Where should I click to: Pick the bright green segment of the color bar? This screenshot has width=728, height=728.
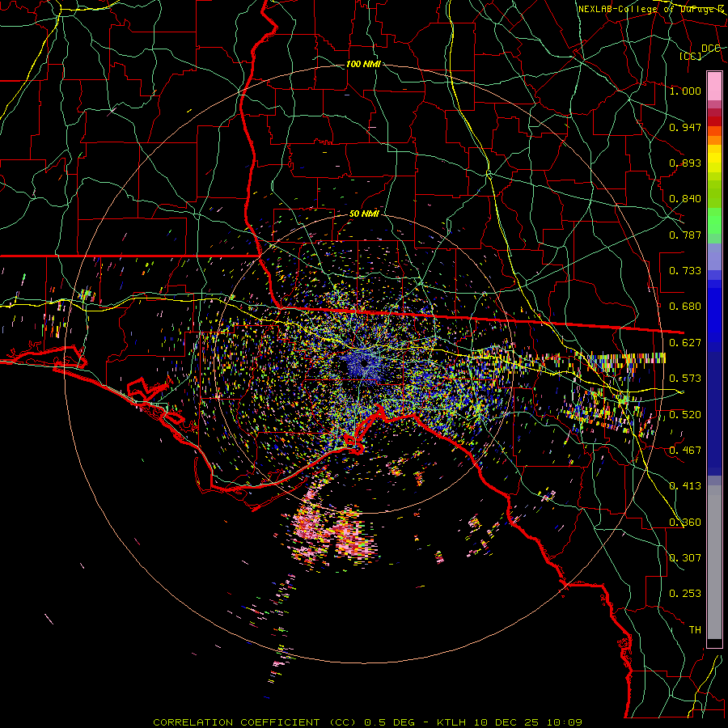[x=714, y=221]
